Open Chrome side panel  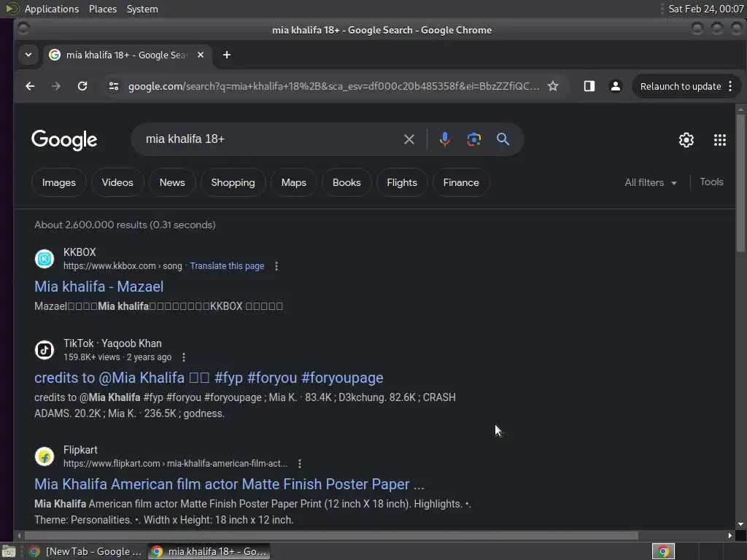tap(589, 86)
